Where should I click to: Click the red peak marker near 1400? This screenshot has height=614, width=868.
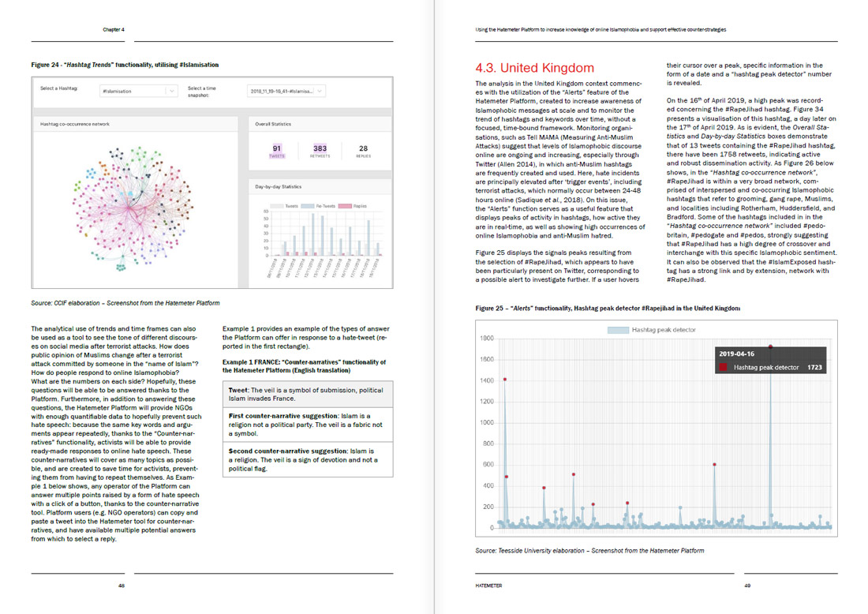click(x=505, y=380)
